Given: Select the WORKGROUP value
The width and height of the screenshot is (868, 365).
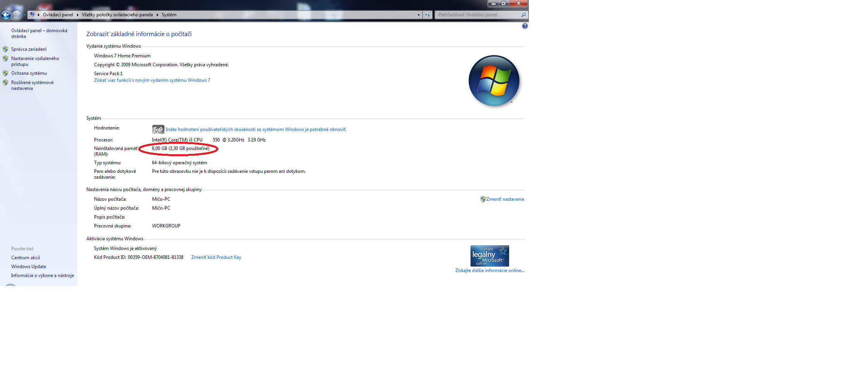Looking at the screenshot, I should 166,226.
